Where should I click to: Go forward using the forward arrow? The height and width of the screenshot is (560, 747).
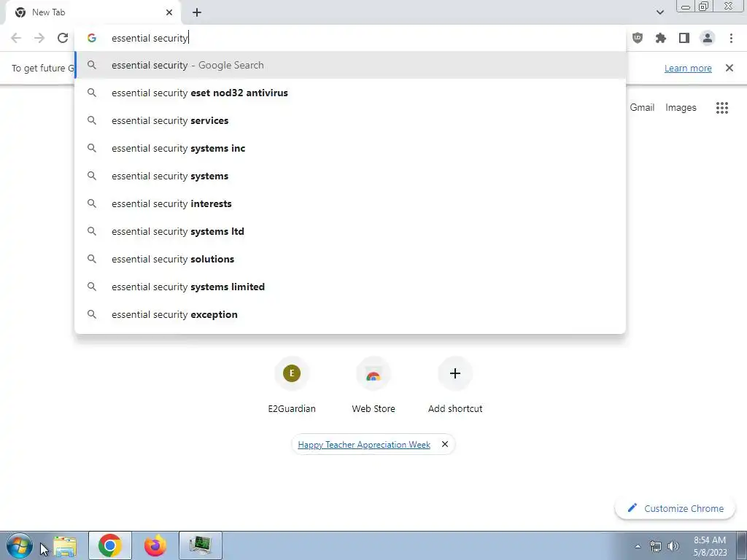pyautogui.click(x=39, y=38)
